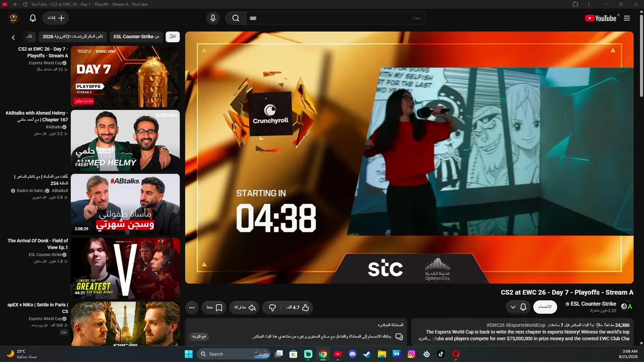Click the video player showing the countdown
The height and width of the screenshot is (362, 644).
409,157
